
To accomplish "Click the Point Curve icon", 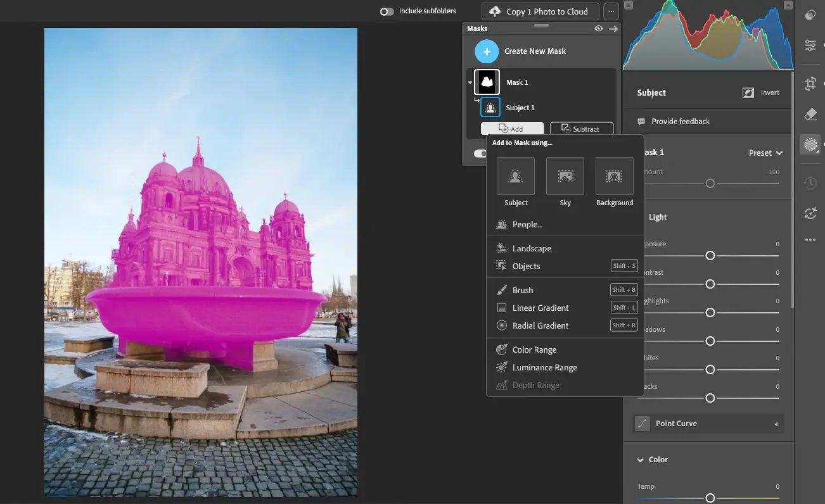I will (x=643, y=424).
